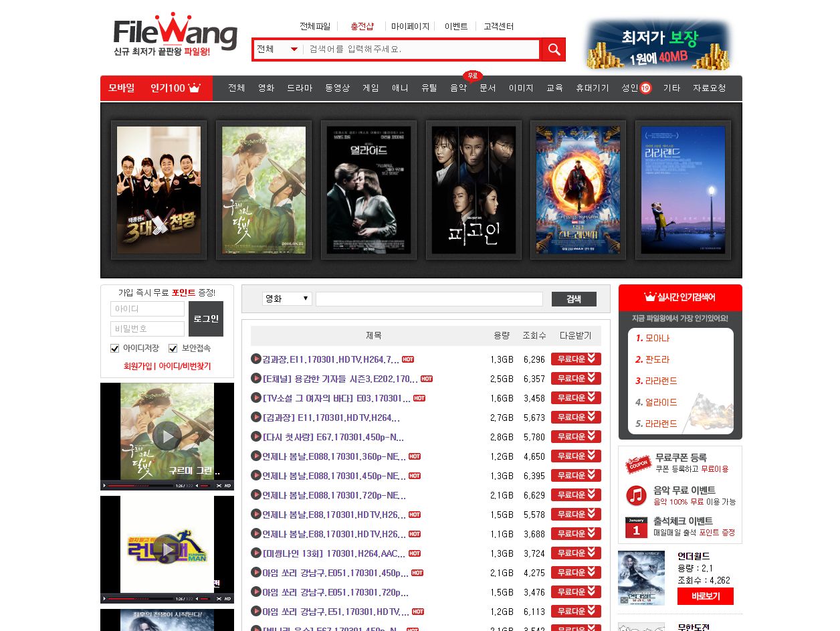
Task: Click the red music note icon
Action: pyautogui.click(x=636, y=496)
